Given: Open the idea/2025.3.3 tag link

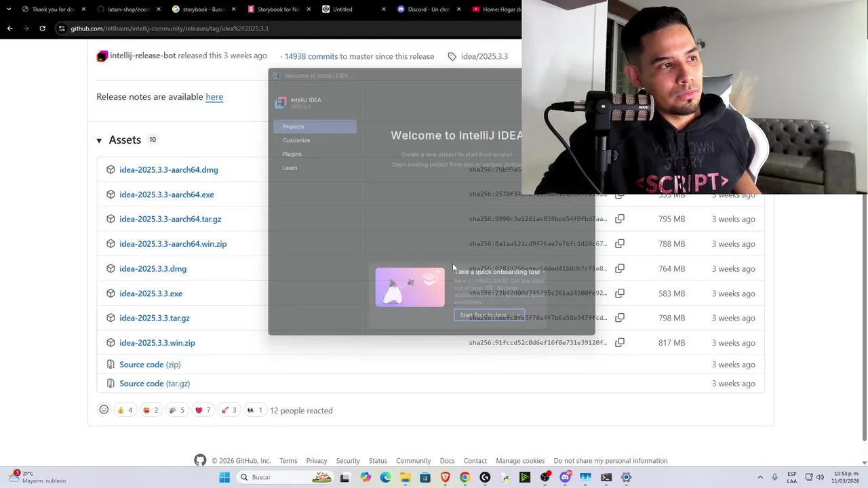Looking at the screenshot, I should pos(484,56).
